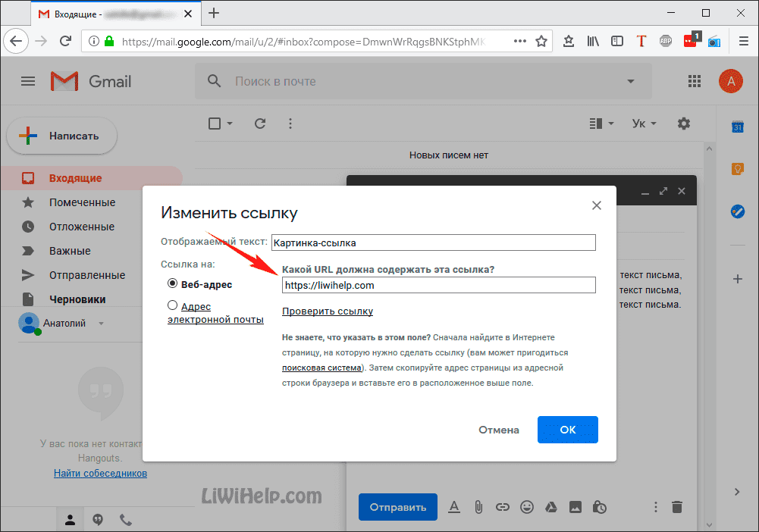This screenshot has height=532, width=759.
Task: Add a side panel add-on with the plus icon
Action: (738, 279)
